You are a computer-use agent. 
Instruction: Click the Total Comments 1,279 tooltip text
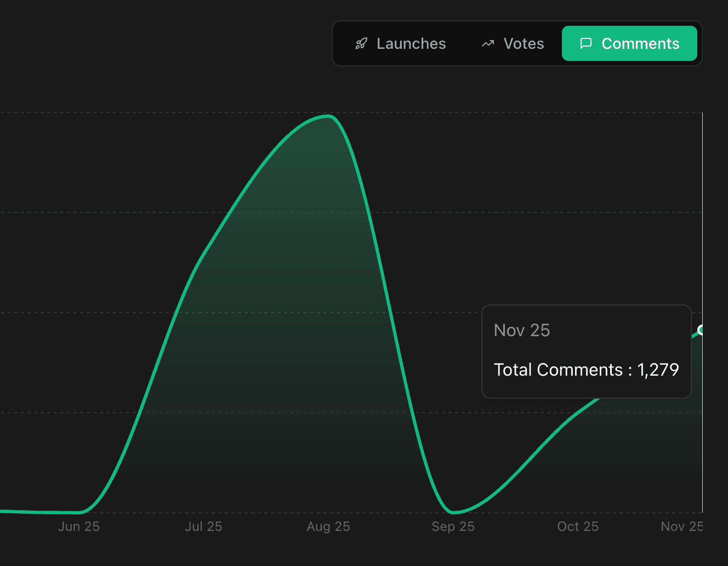click(586, 370)
